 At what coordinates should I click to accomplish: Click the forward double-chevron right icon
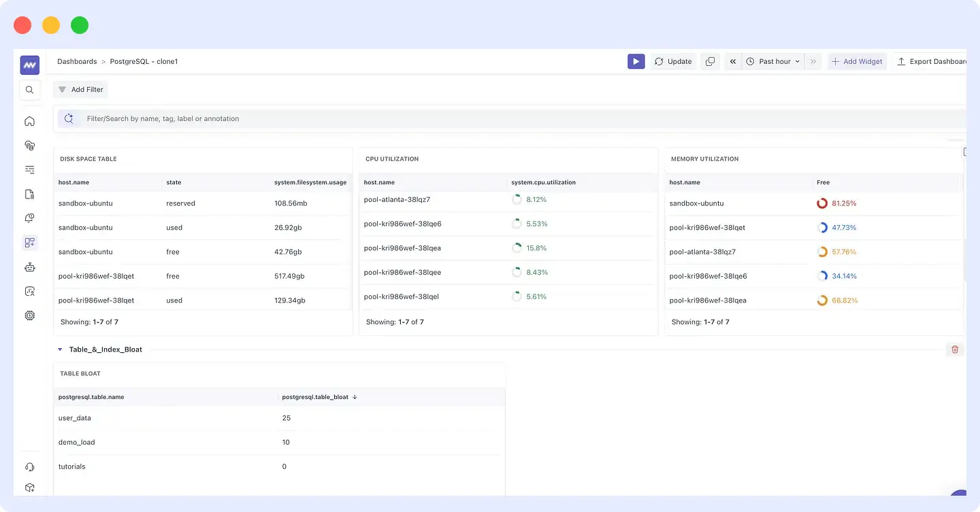tap(813, 61)
